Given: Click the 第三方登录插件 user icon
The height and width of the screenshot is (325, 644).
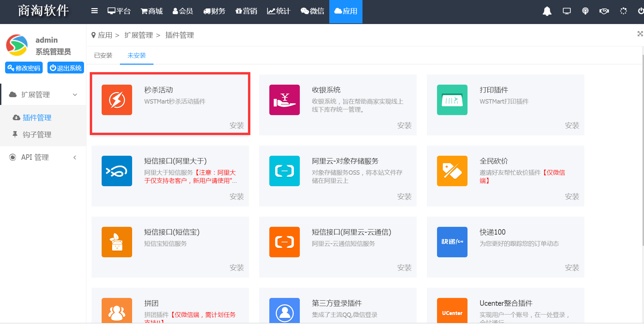Looking at the screenshot, I should [285, 311].
